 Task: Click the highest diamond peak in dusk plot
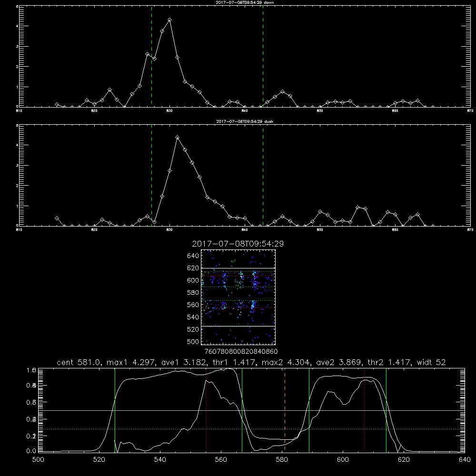177,138
